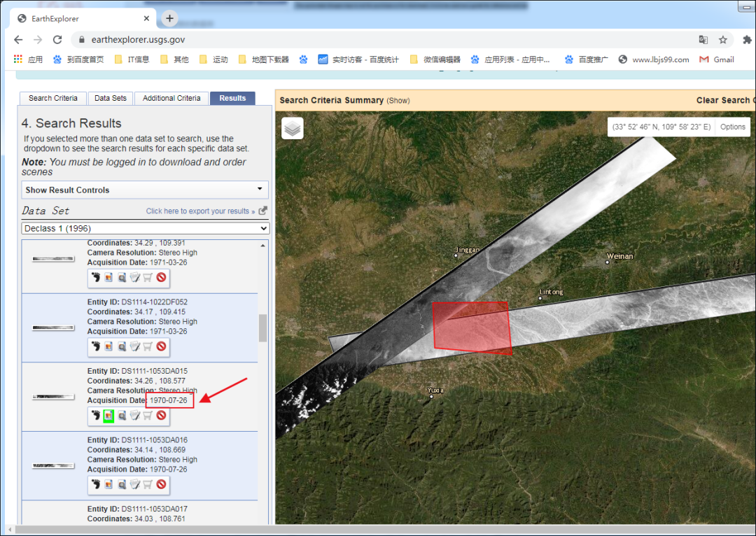Click the results list scroll-up arrow

(x=262, y=246)
